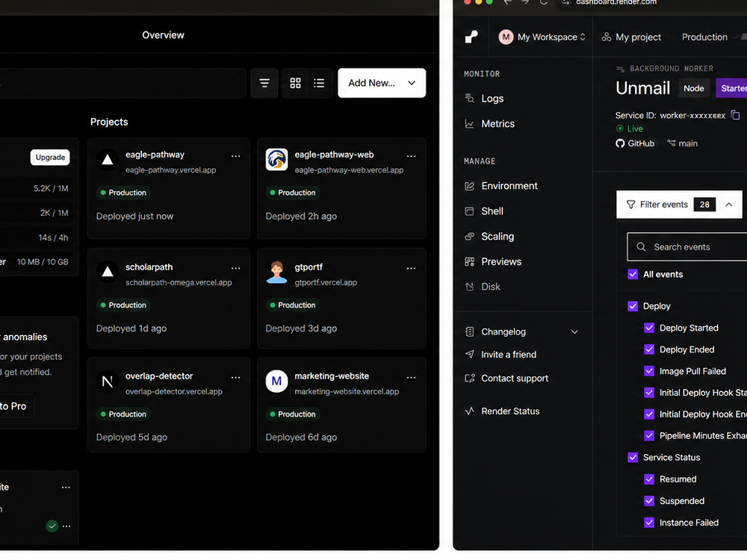
Task: Toggle the Deploy category checkbox
Action: click(x=633, y=306)
